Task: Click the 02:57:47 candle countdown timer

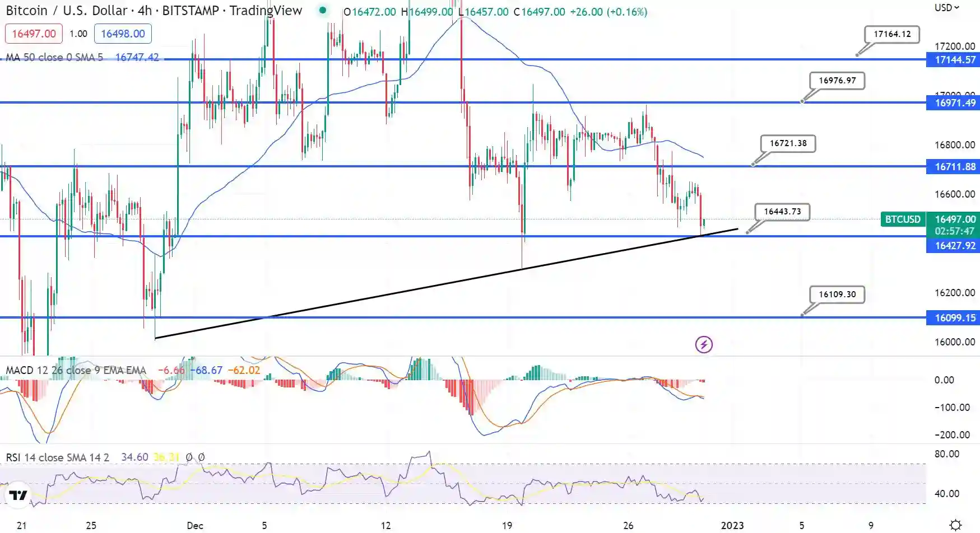Action: point(954,231)
